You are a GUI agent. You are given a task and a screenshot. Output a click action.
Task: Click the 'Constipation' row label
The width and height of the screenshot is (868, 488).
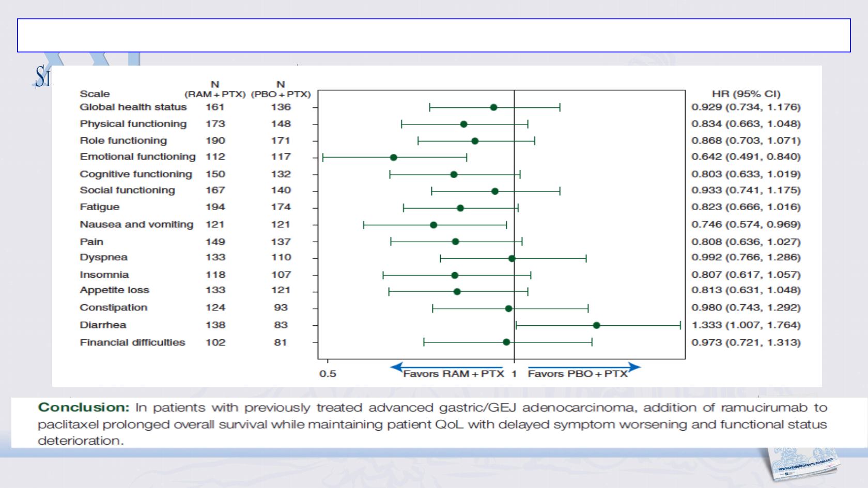coord(114,308)
